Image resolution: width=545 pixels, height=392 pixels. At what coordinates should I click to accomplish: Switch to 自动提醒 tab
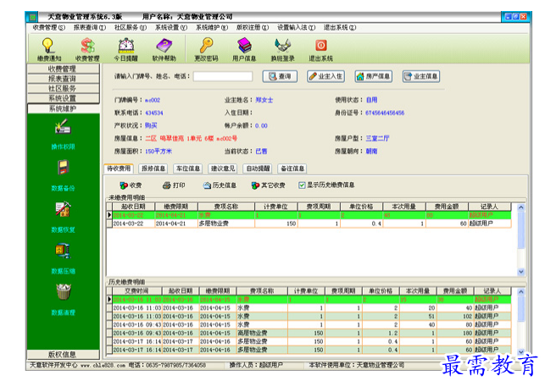[x=258, y=168]
